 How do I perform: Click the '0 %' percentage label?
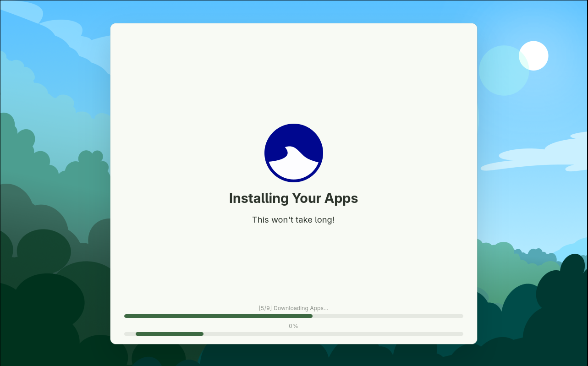(293, 326)
